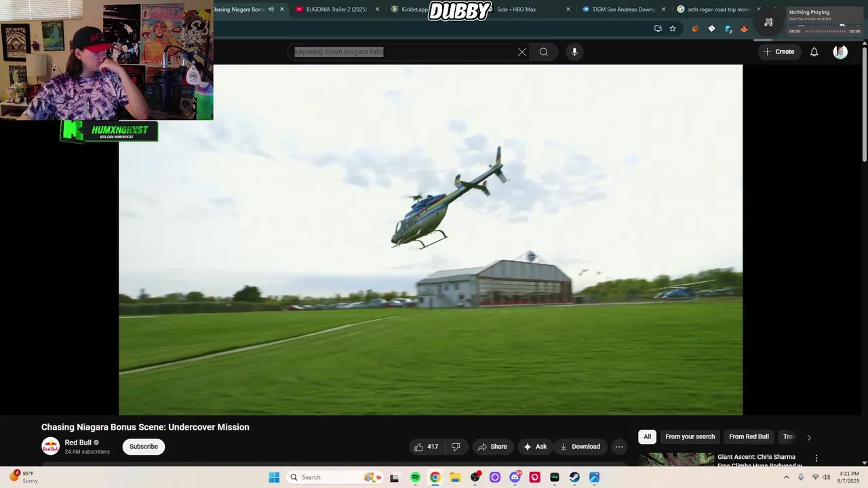Mute the Chasing Niagara tab audio
Viewport: 868px width, 488px height.
pos(271,9)
